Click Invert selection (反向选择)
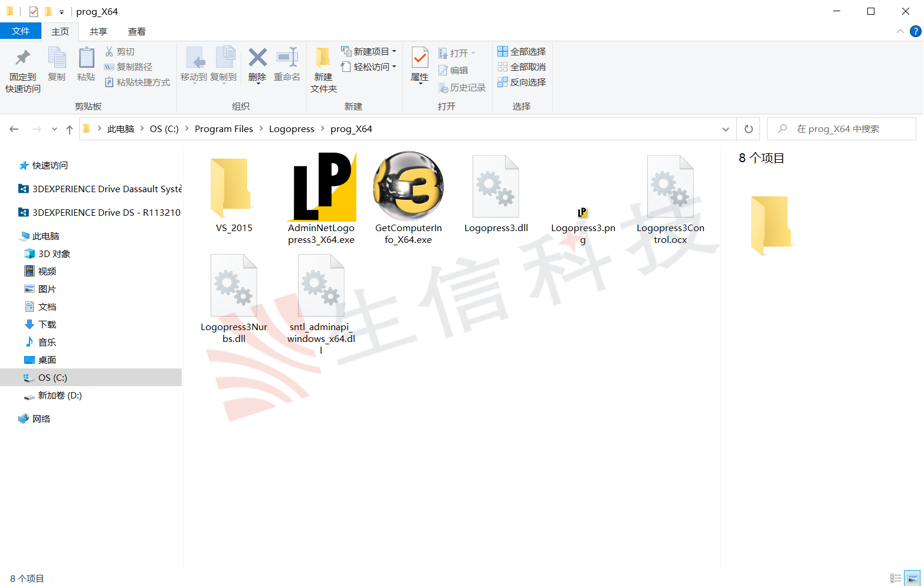 pos(522,83)
